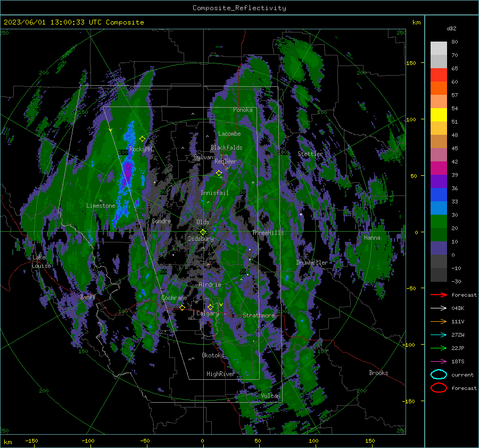Click the Lacombe city label

[x=229, y=134]
